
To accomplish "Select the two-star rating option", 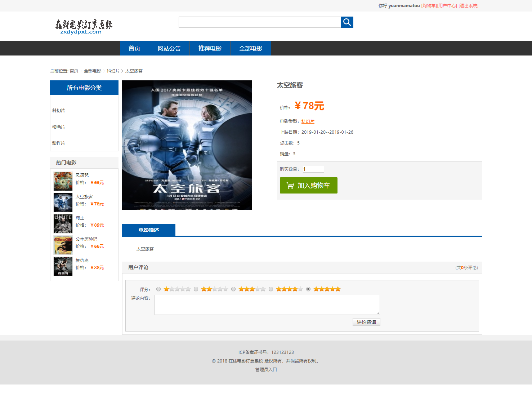I will [196, 289].
